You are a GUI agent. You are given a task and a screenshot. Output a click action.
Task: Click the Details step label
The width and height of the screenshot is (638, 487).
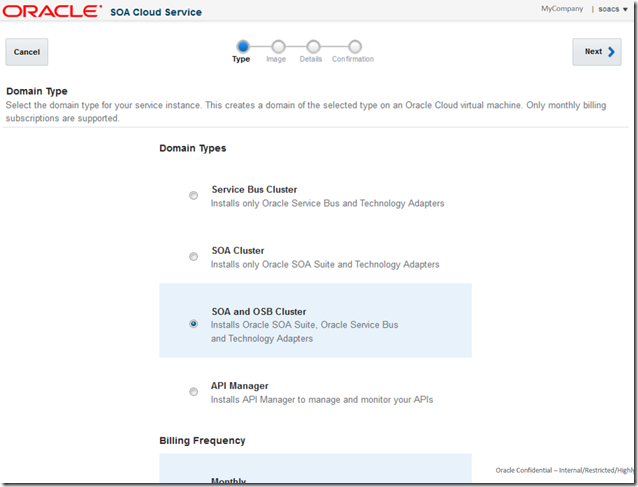click(x=311, y=59)
